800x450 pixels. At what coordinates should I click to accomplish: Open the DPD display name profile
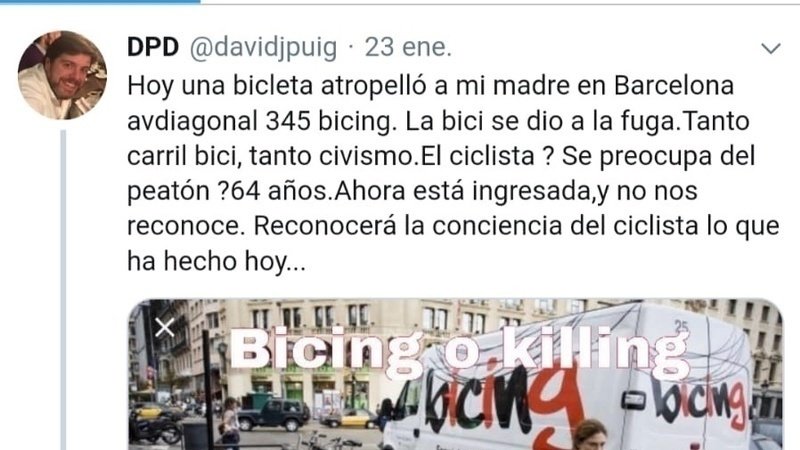[153, 47]
